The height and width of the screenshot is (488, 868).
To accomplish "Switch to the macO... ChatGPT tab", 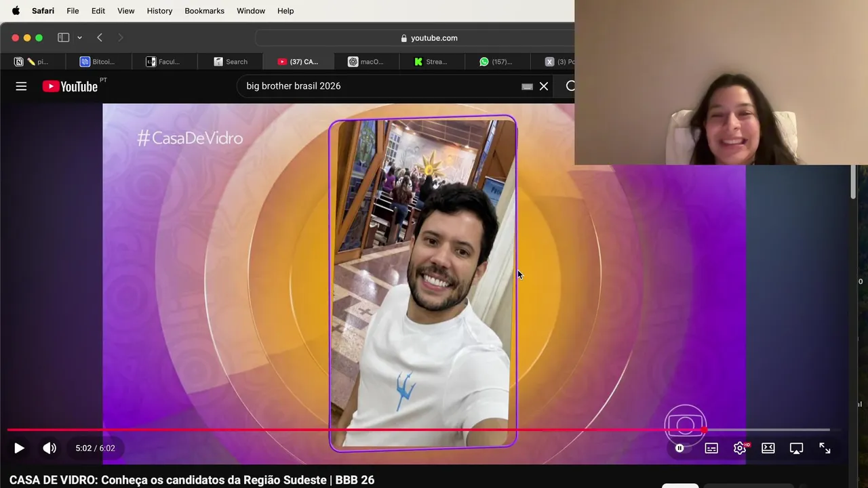I will click(366, 62).
